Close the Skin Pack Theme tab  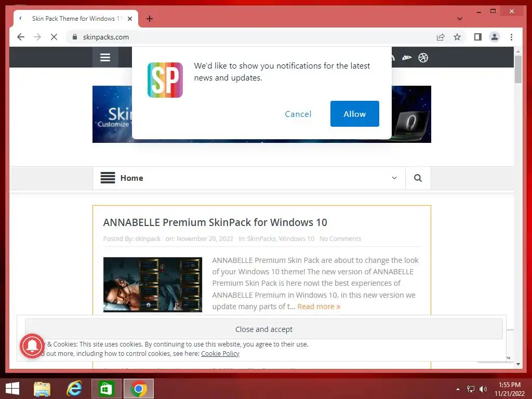pos(129,19)
